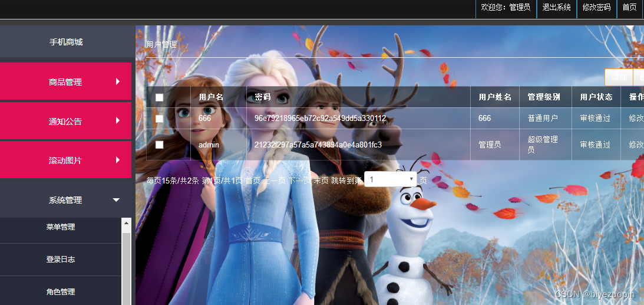Go to 首页 from the top bar
Screen dimensions: 644x305
(x=629, y=8)
